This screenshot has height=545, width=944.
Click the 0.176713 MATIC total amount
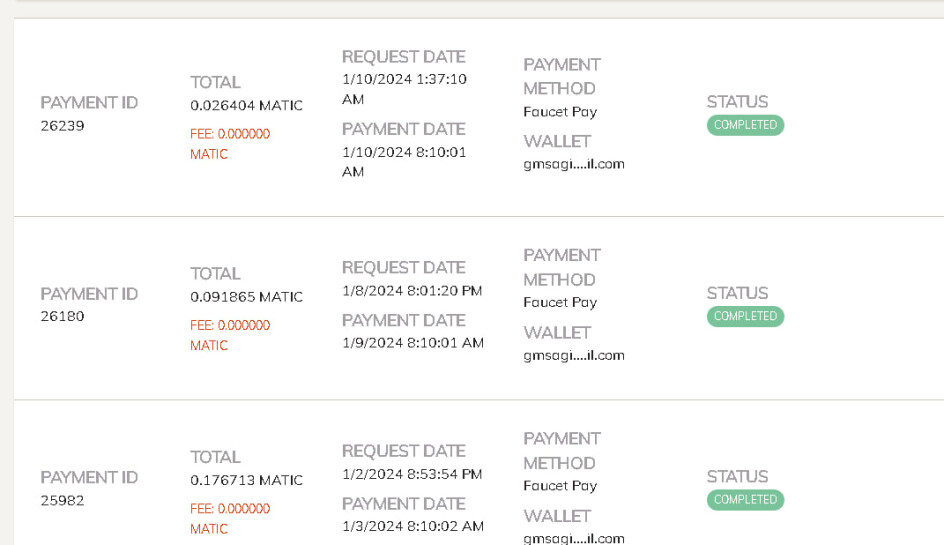tap(246, 480)
